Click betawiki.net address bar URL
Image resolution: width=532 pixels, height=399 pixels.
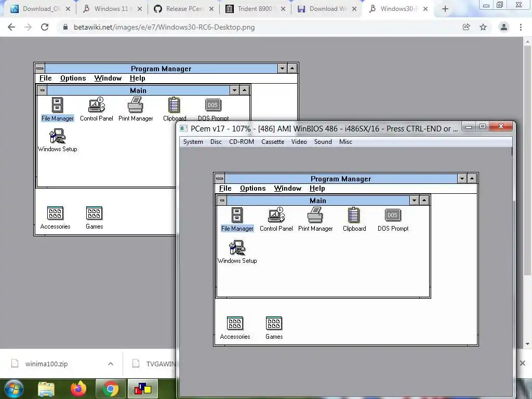[x=164, y=27]
